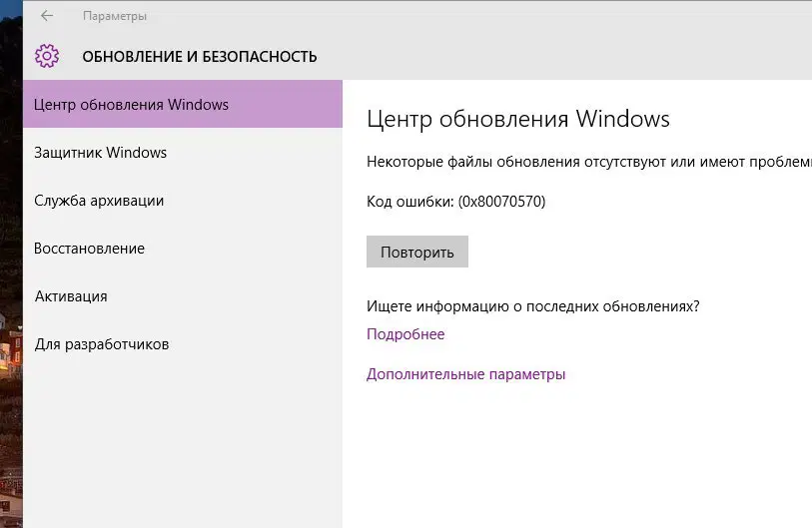Click the back arrow in the title bar
The height and width of the screenshot is (528, 812).
click(47, 16)
